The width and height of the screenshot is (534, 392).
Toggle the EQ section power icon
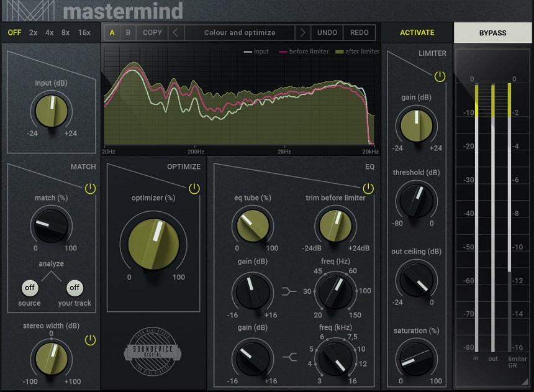pyautogui.click(x=367, y=187)
